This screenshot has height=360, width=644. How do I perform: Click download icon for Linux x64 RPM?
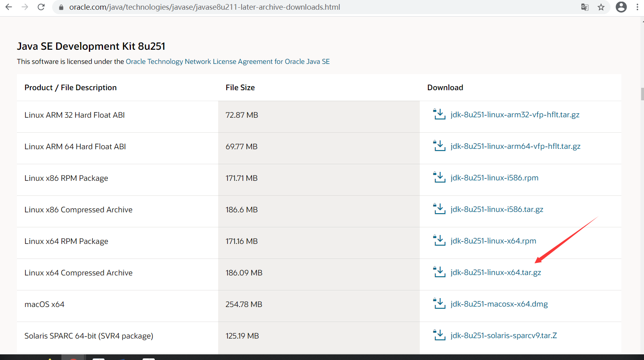pos(439,241)
